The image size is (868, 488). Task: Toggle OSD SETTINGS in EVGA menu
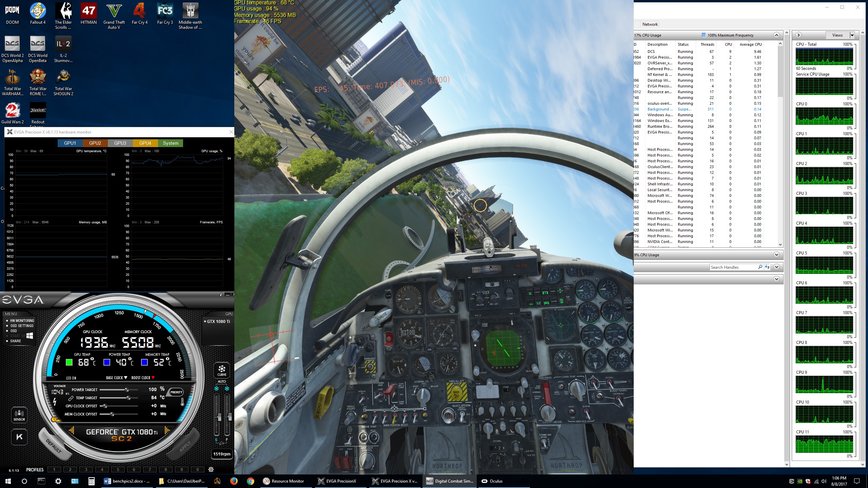pyautogui.click(x=20, y=326)
